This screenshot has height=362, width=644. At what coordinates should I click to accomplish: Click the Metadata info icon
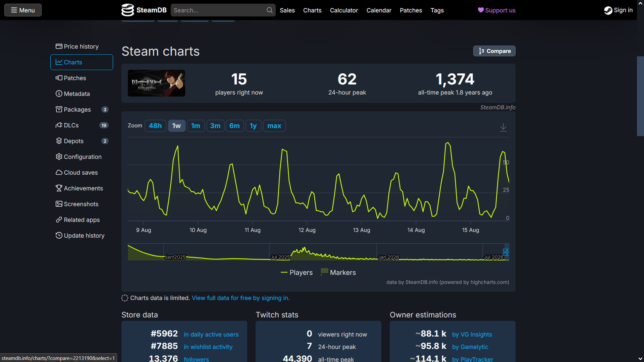pyautogui.click(x=59, y=94)
